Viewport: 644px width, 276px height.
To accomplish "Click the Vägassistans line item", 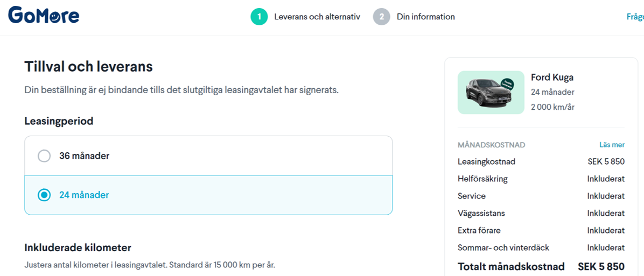I will tap(481, 213).
